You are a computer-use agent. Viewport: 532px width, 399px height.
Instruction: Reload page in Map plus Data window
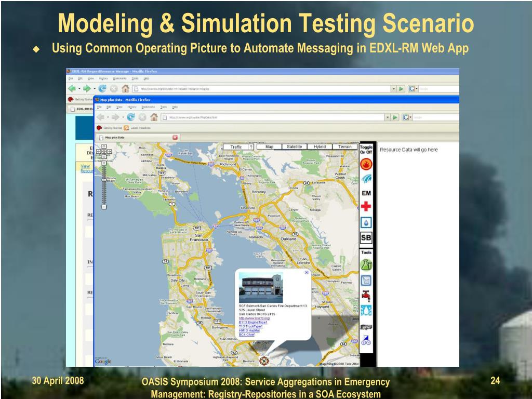pyautogui.click(x=130, y=117)
